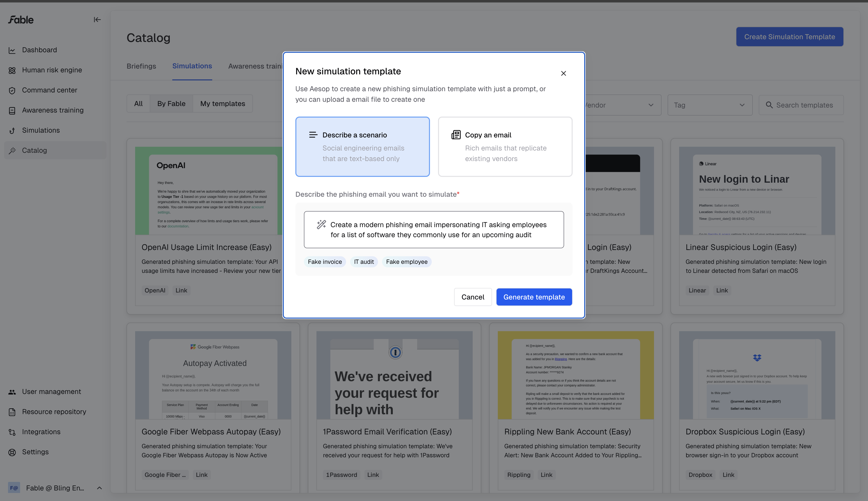This screenshot has height=501, width=868.
Task: Pick the Fake employee suggestion chip
Action: coord(406,262)
